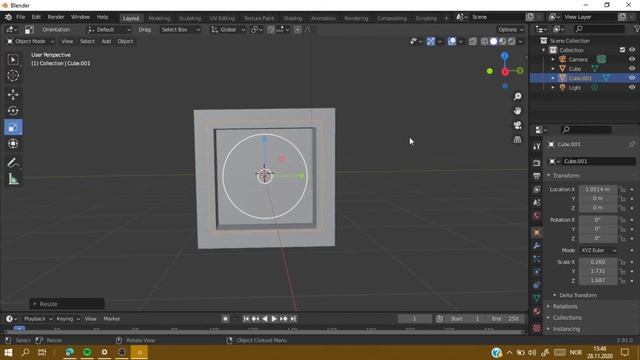Open the Modifiers wrench tab
Image resolution: width=640 pixels, height=360 pixels.
pos(536,245)
